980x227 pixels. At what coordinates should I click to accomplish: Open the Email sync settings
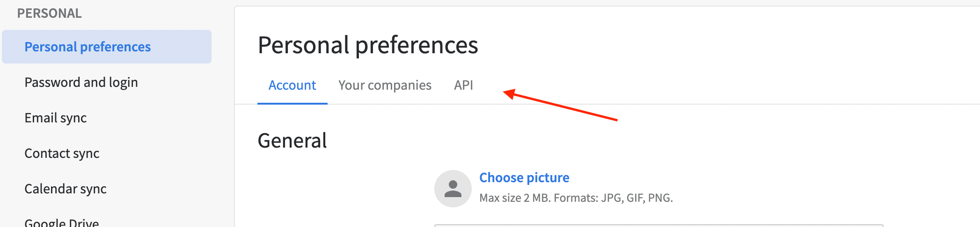pyautogui.click(x=55, y=118)
